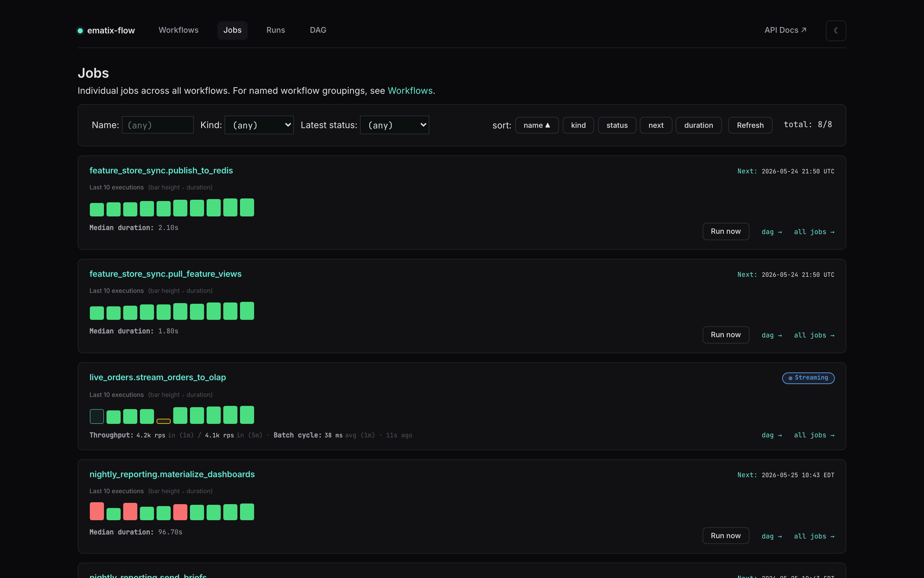Click the ematix-flow logo
The image size is (924, 578).
(x=106, y=31)
